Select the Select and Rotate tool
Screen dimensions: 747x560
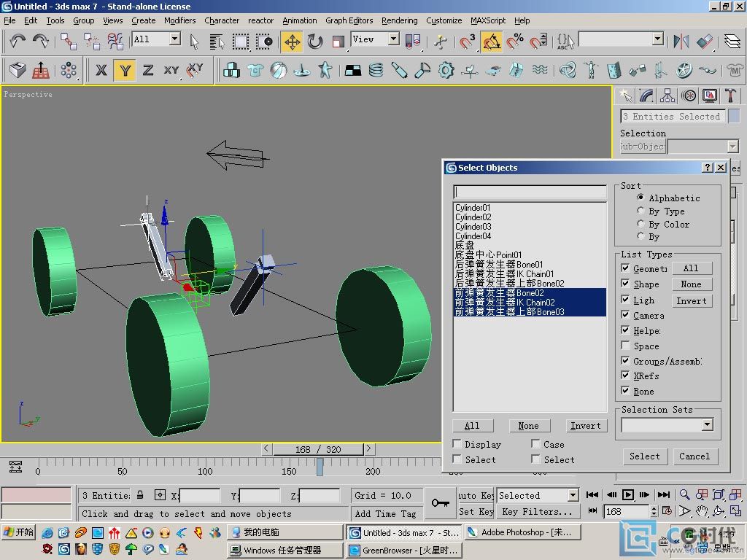click(315, 42)
